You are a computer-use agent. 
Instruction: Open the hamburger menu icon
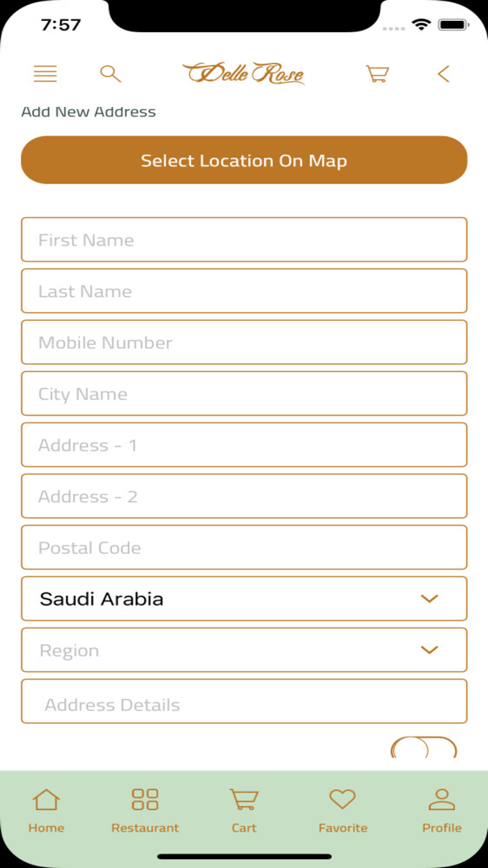(45, 74)
